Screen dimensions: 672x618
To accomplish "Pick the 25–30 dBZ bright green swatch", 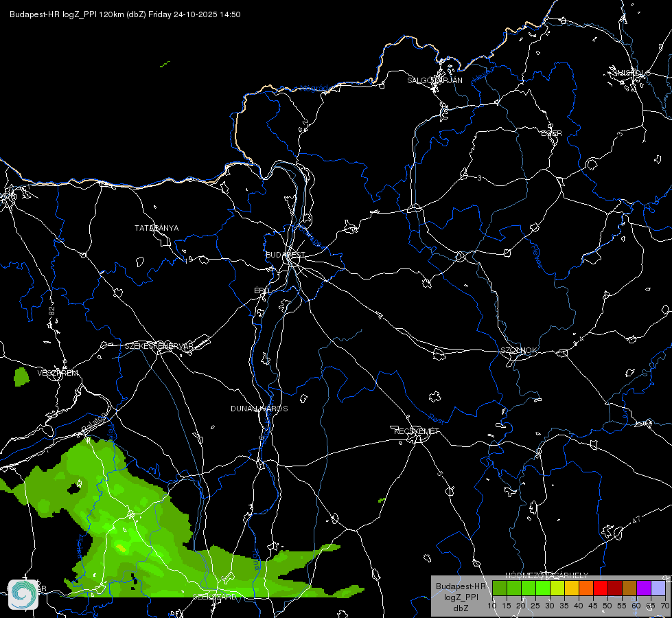I will tap(542, 588).
